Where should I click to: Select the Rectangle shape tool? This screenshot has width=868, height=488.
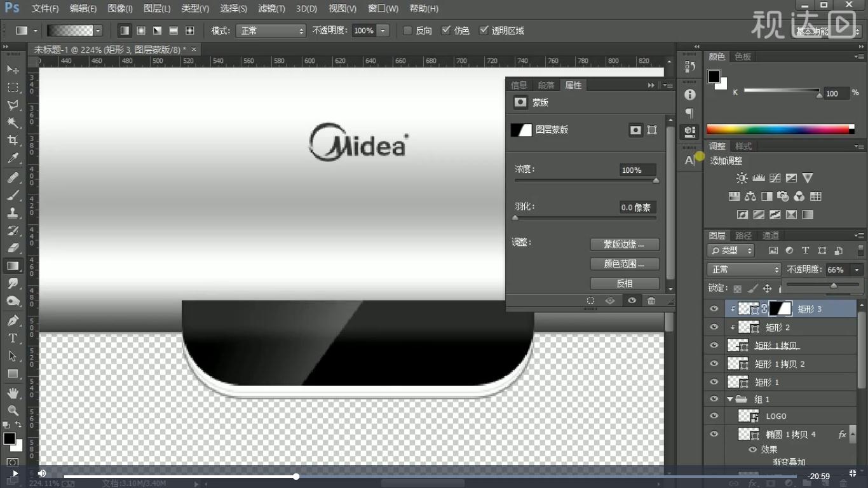point(13,374)
